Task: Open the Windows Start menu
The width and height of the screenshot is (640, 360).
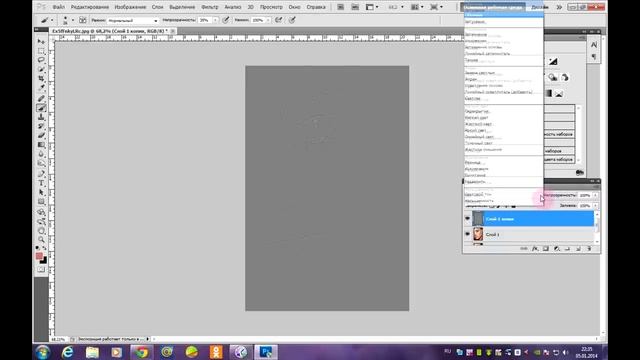Action: (43, 352)
